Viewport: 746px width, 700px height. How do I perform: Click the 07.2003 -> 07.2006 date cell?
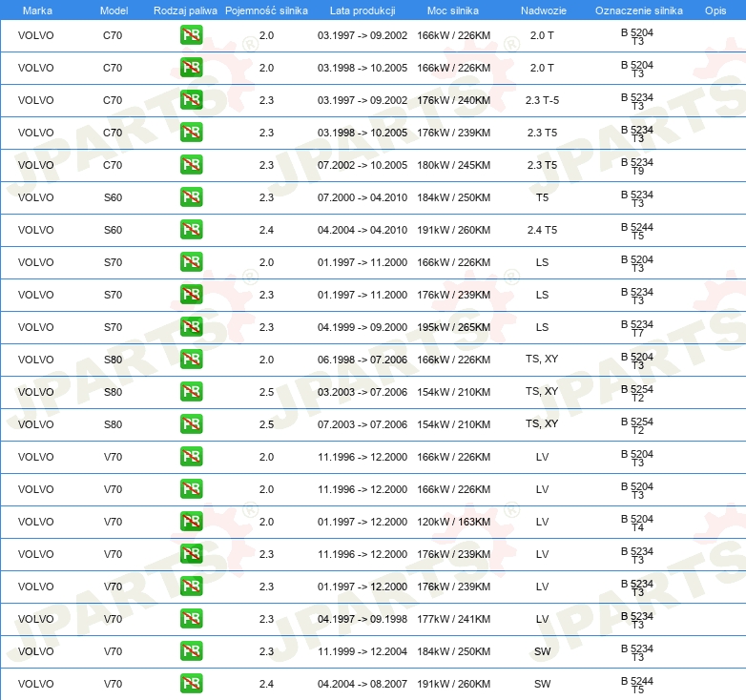coord(363,424)
